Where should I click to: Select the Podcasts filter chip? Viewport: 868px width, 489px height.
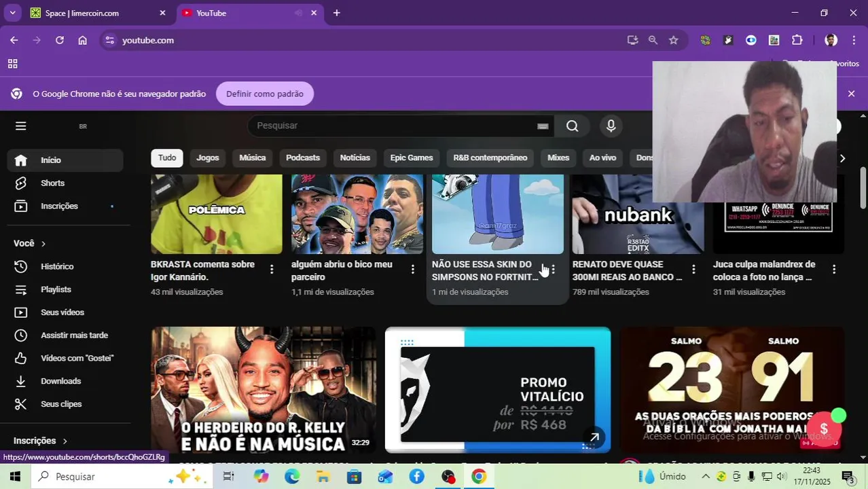click(303, 158)
